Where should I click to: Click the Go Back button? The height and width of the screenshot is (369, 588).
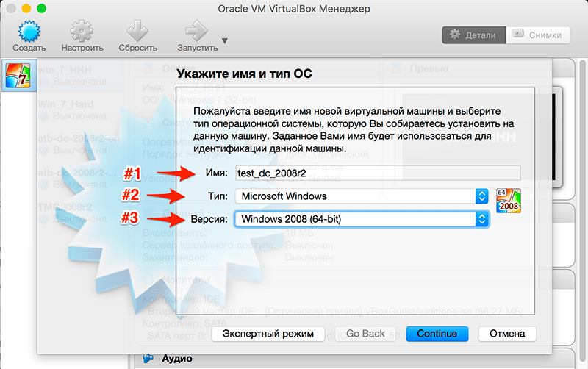[365, 334]
